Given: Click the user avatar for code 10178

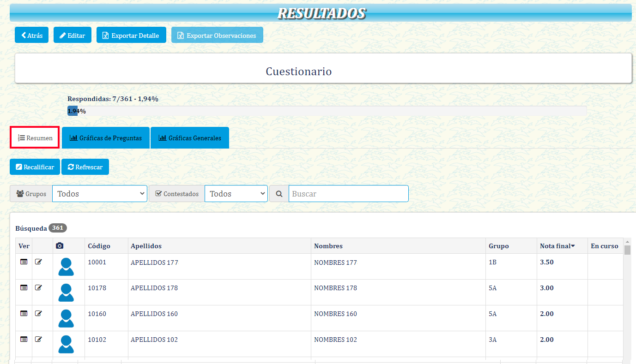Looking at the screenshot, I should pos(66,292).
